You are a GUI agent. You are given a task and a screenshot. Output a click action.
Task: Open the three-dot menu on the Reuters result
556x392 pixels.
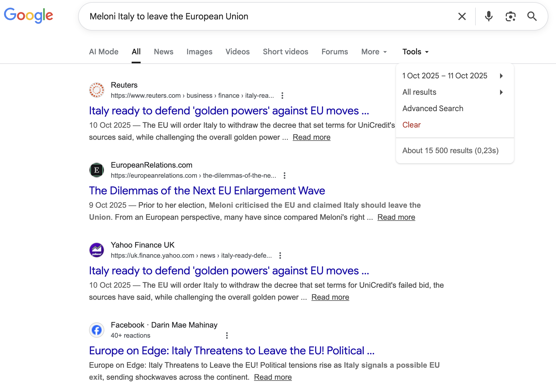282,96
